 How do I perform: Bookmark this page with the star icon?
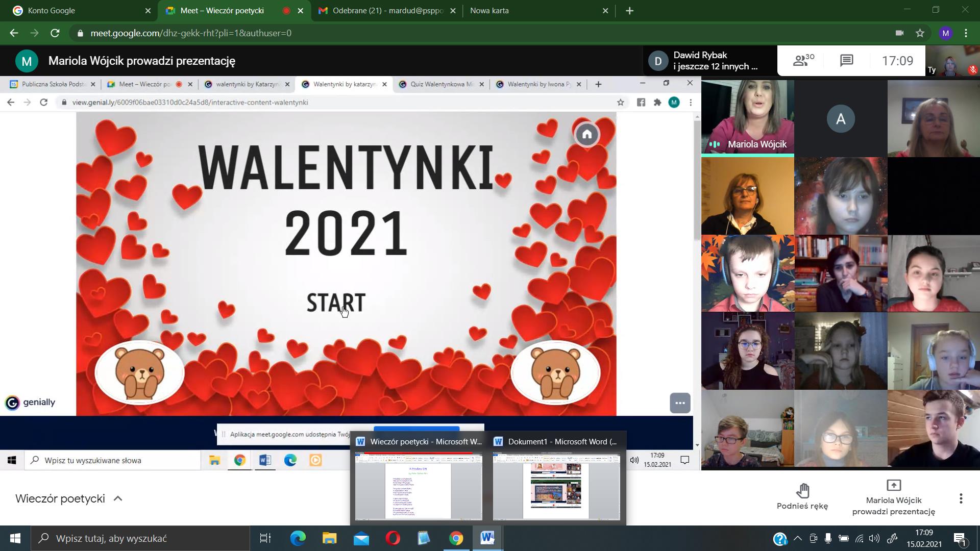(920, 33)
